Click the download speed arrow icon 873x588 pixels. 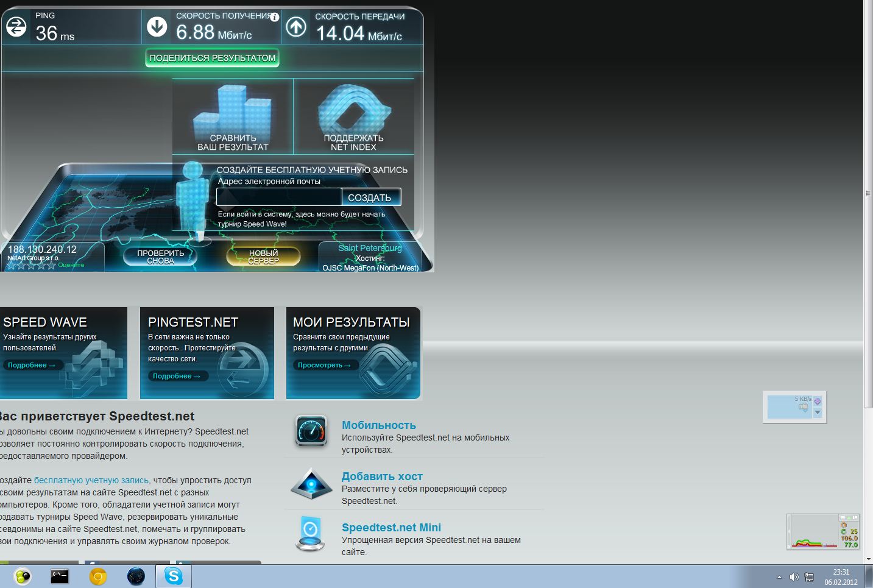tap(157, 27)
